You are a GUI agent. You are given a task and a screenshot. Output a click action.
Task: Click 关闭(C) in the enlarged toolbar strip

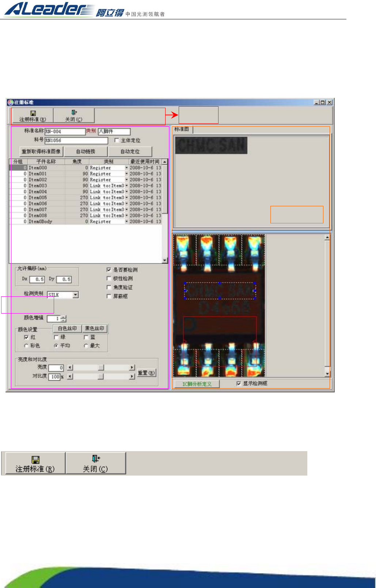(x=96, y=463)
